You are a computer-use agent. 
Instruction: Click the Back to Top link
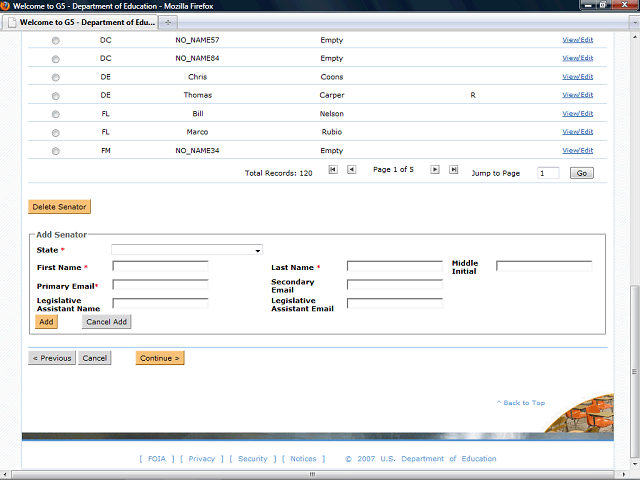[521, 403]
